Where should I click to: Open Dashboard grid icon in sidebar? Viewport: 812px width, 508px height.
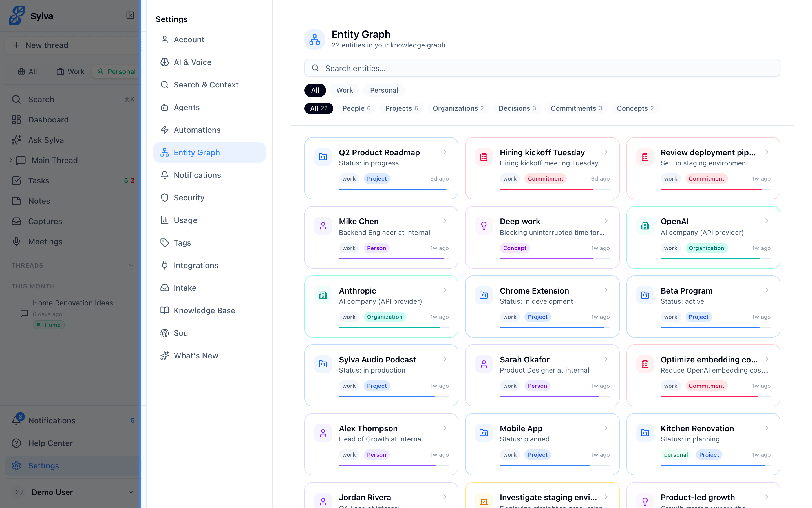16,120
